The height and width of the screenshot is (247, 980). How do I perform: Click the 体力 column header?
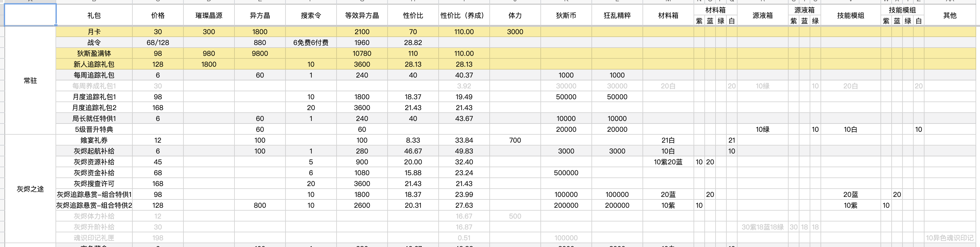tap(515, 15)
